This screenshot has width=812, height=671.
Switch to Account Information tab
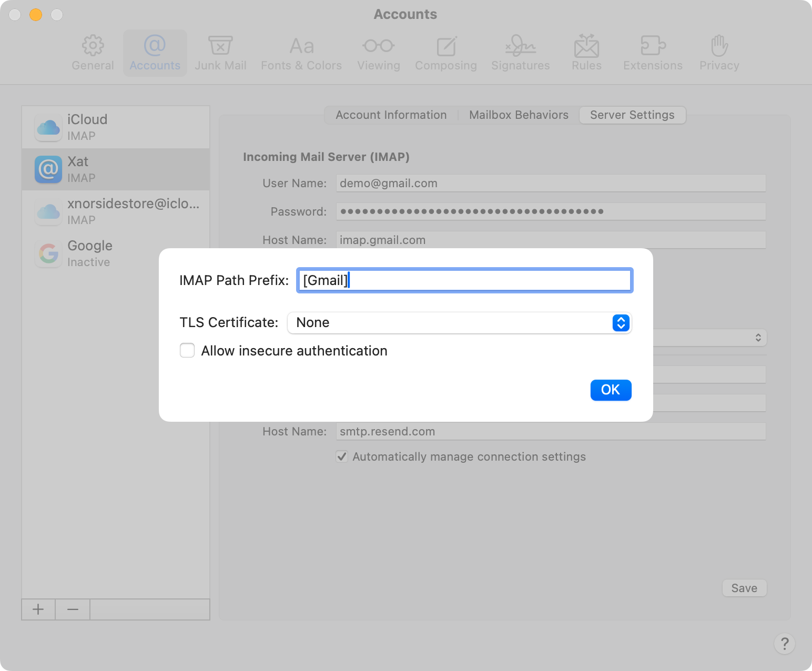tap(391, 115)
